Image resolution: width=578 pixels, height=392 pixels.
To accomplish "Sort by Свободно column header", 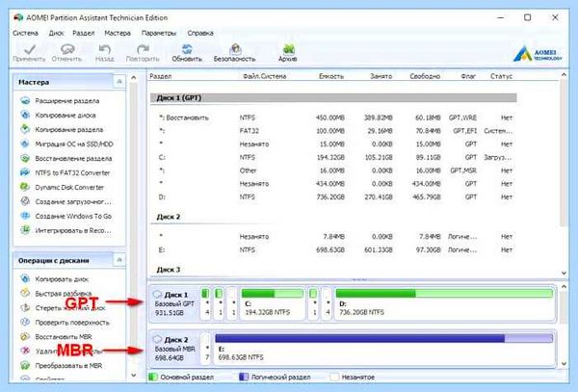I will click(425, 76).
